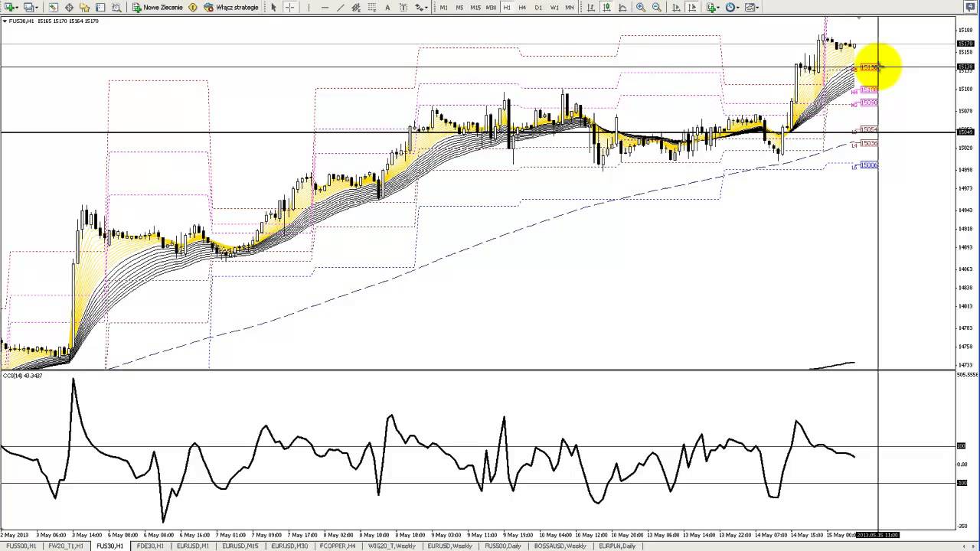The image size is (980, 551).
Task: Open the Market Watch window icon
Action: tap(53, 7)
